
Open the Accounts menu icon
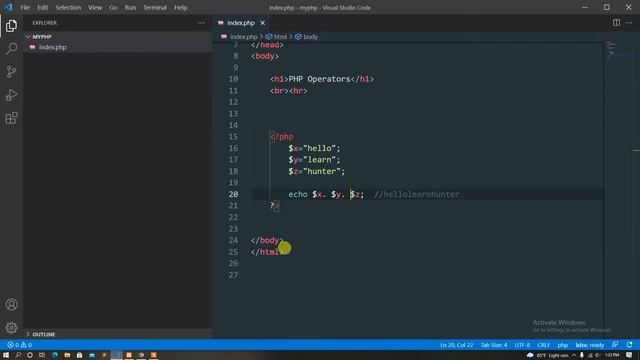click(x=11, y=304)
